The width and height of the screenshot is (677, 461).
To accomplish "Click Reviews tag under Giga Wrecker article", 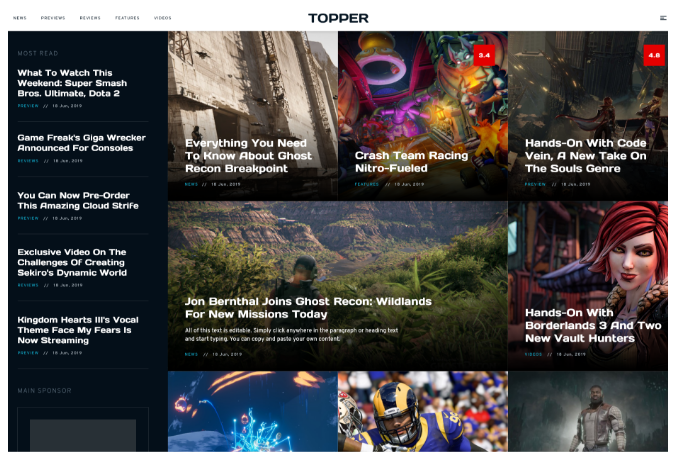I will [x=28, y=161].
